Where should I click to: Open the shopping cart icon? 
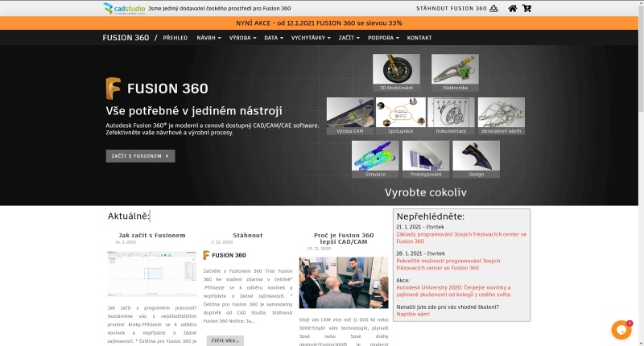pos(526,8)
